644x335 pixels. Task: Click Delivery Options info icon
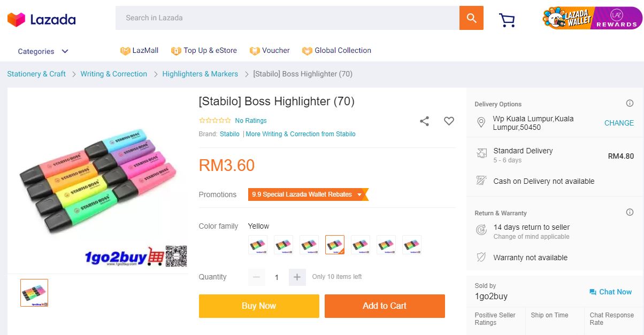pyautogui.click(x=630, y=104)
